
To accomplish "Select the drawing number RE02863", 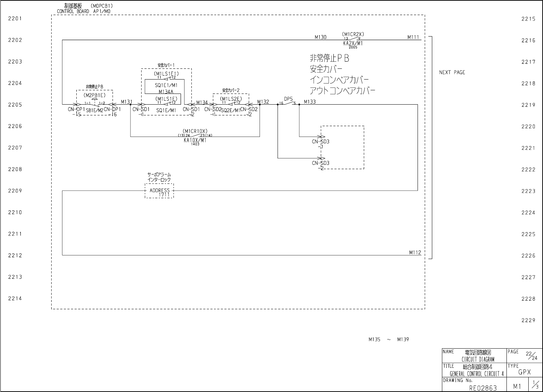I will coord(483,388).
